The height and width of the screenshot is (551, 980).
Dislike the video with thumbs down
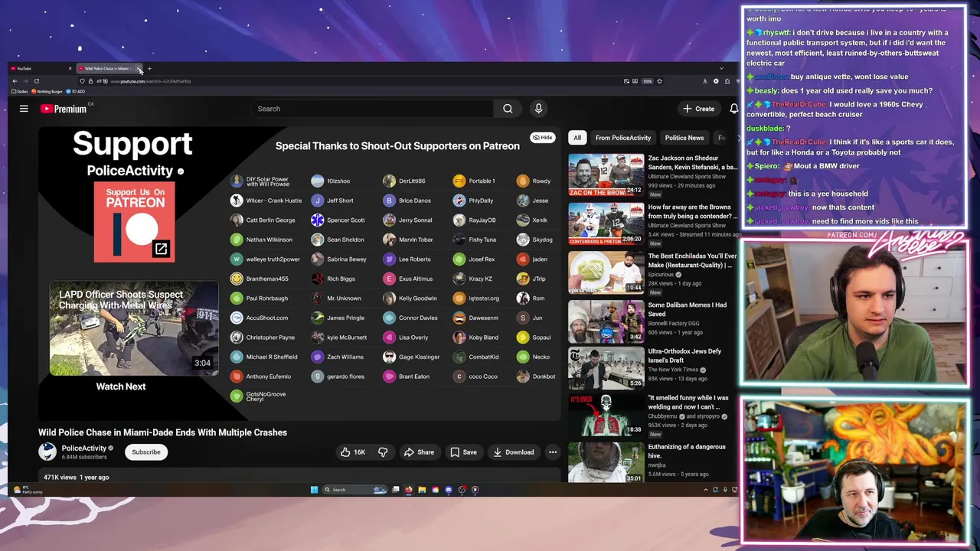(383, 452)
